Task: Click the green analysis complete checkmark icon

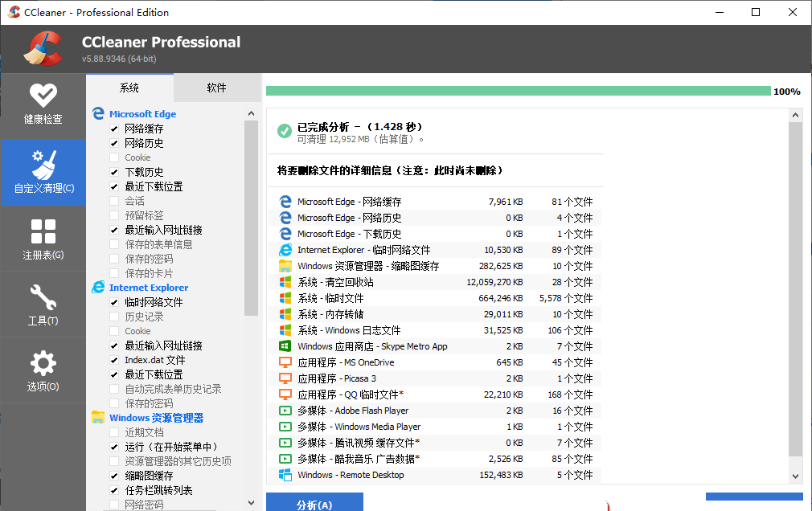Action: [x=284, y=132]
